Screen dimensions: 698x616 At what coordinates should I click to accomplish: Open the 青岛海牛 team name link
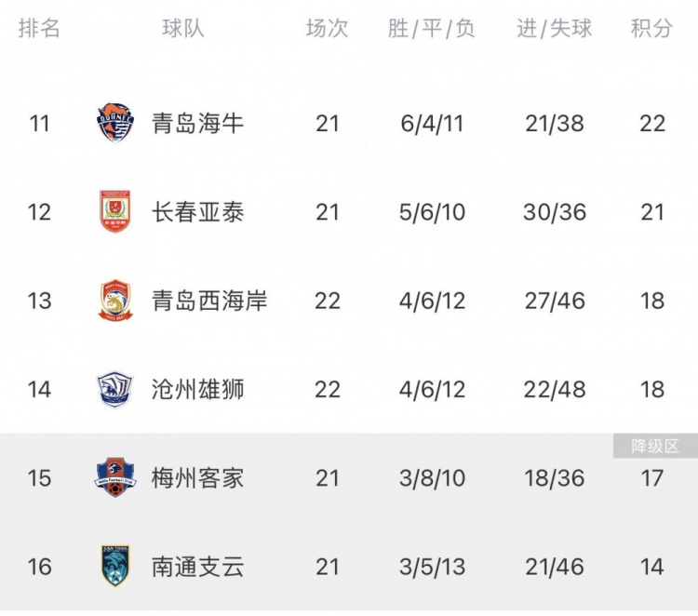click(x=197, y=123)
